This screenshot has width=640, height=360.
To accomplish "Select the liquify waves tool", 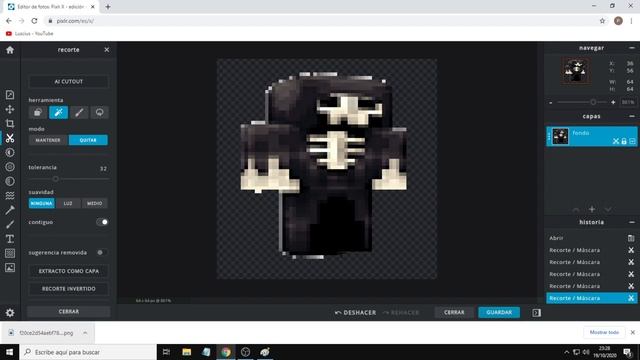I will click(10, 196).
